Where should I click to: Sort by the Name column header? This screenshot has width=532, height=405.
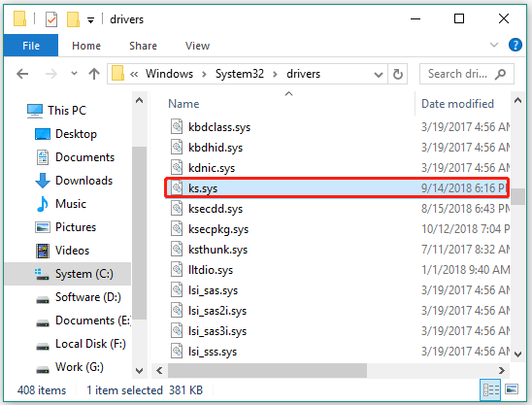(x=183, y=104)
